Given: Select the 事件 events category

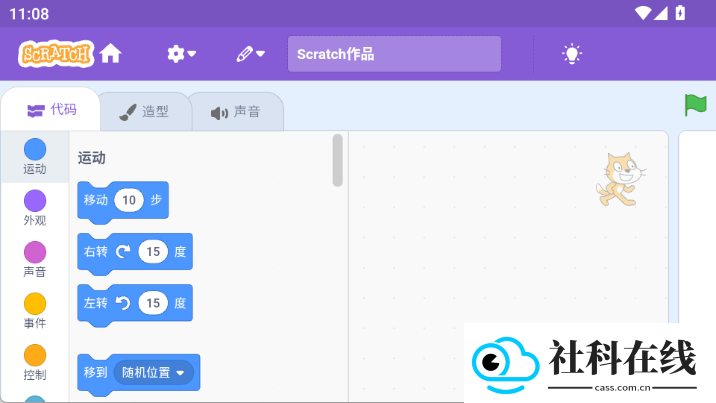Looking at the screenshot, I should coord(35,311).
